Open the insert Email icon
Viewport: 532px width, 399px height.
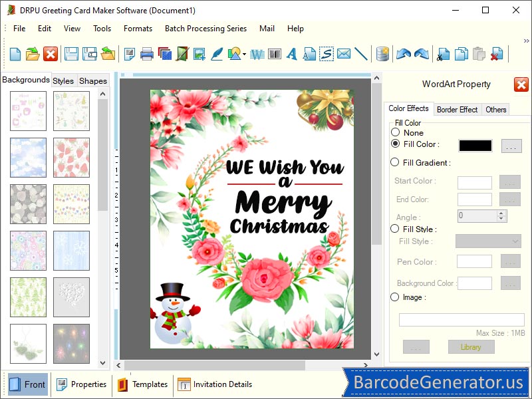point(344,54)
